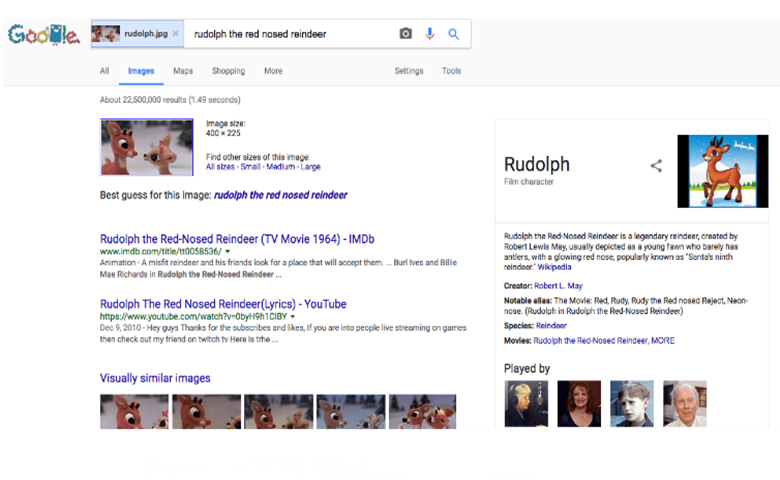Switch to the All tab
780x480 pixels.
coord(104,71)
